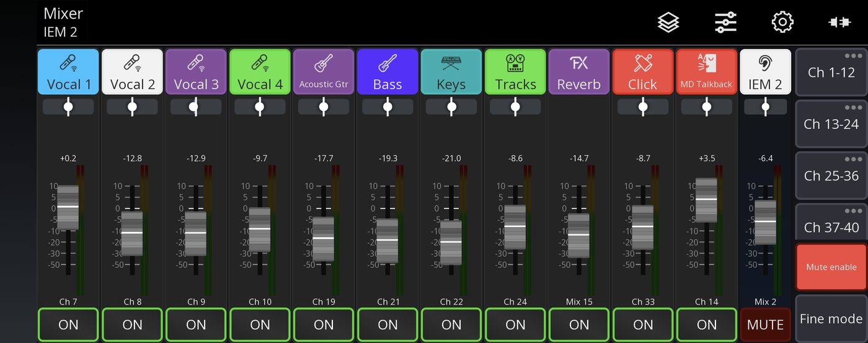
Task: Open the three-dot menu on Ch 13-24
Action: pyautogui.click(x=854, y=108)
